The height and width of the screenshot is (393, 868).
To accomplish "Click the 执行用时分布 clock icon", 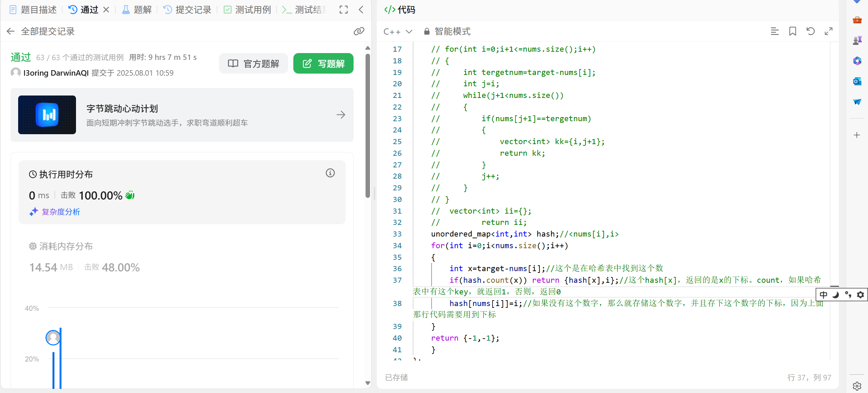I will pyautogui.click(x=33, y=174).
